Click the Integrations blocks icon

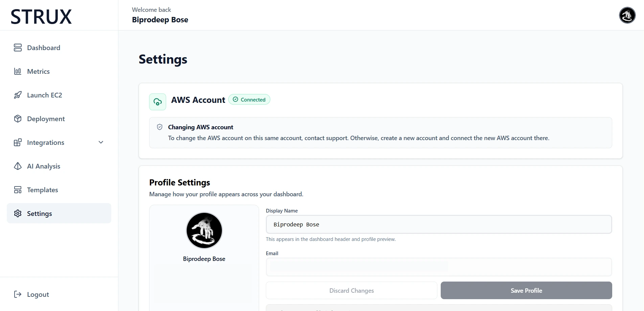coord(18,142)
